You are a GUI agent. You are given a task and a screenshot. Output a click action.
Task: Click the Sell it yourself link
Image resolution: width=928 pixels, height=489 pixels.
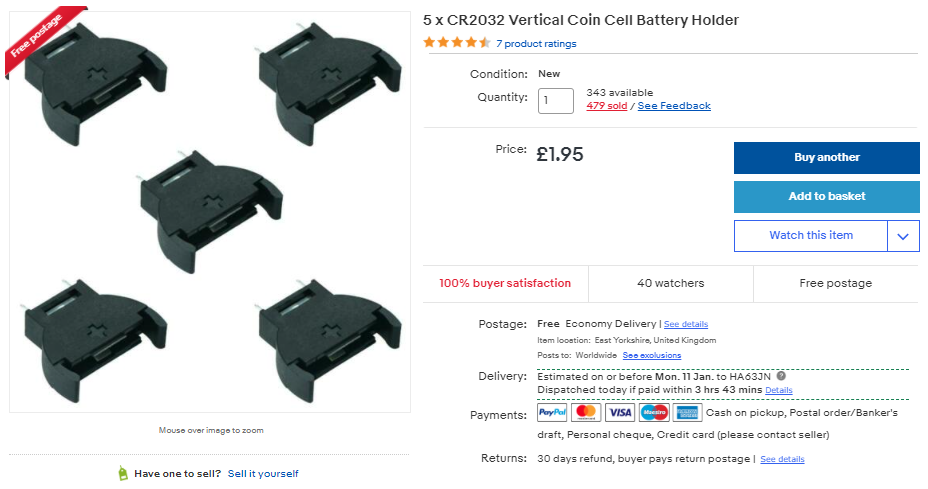(263, 474)
